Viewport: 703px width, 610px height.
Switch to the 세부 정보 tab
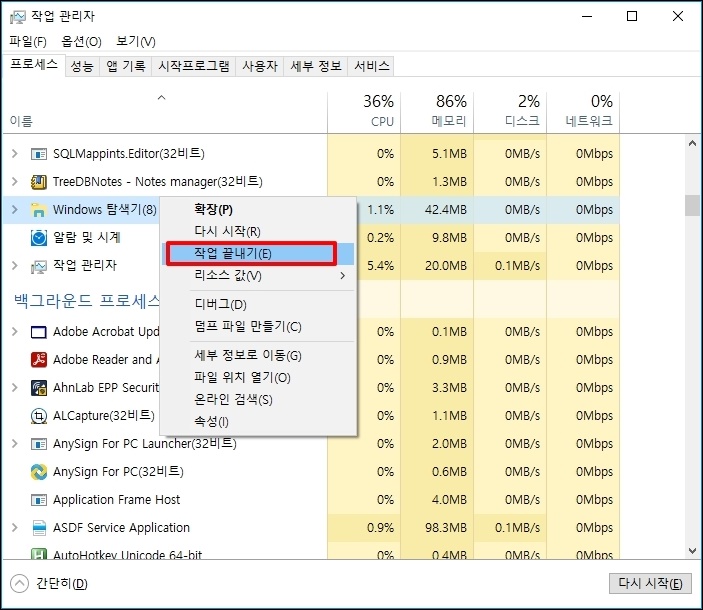pos(316,67)
